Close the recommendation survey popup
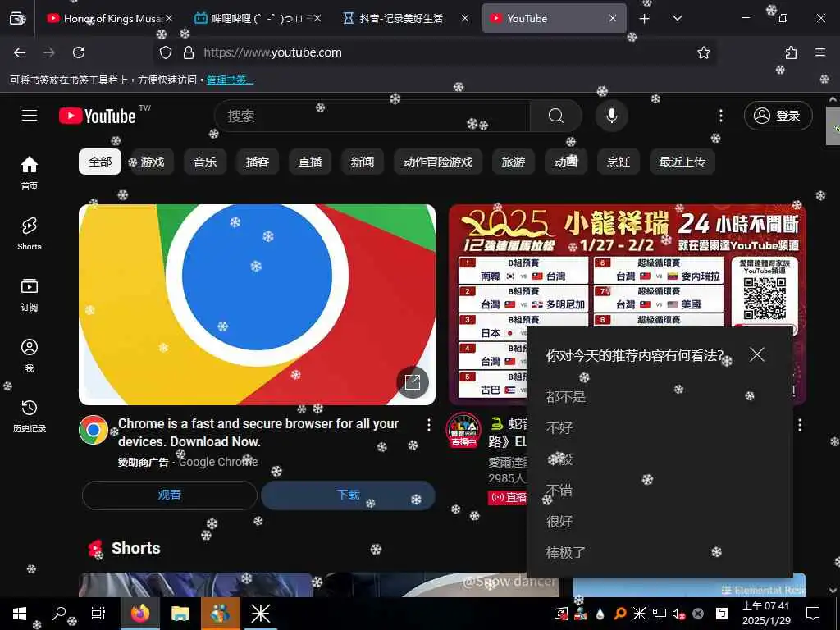Viewport: 840px width, 630px height. click(757, 354)
